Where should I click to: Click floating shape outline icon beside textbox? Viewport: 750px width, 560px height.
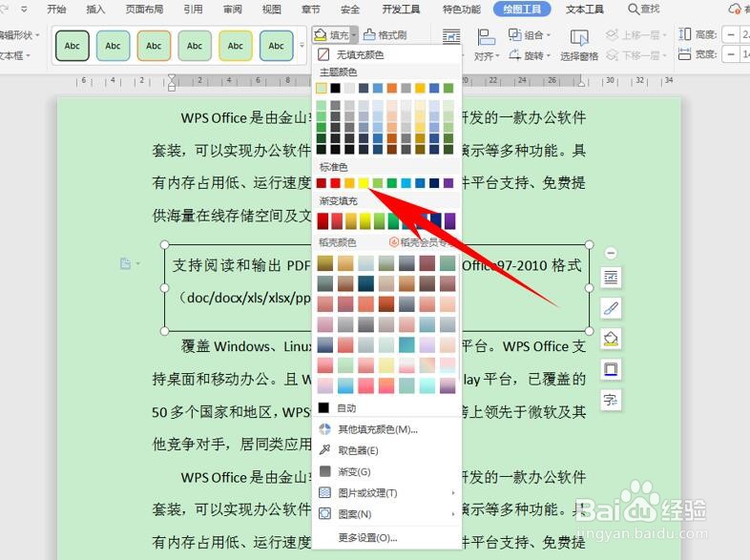tap(611, 369)
